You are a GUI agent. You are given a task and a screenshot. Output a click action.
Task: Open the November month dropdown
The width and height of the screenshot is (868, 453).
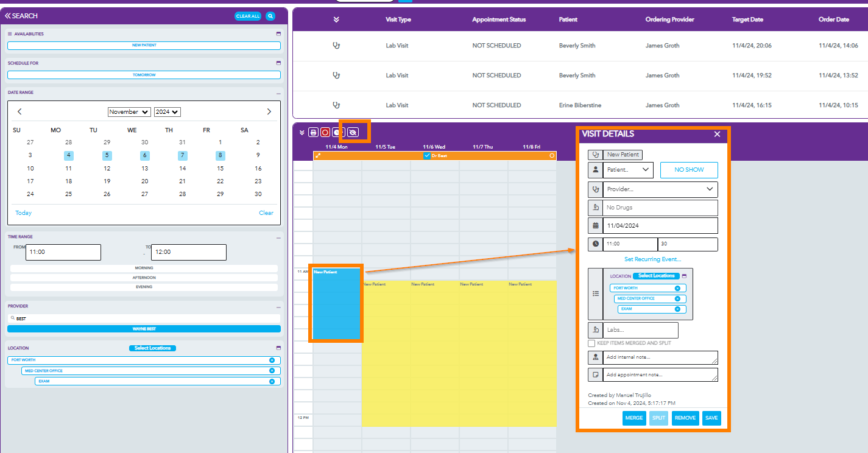[x=129, y=112]
